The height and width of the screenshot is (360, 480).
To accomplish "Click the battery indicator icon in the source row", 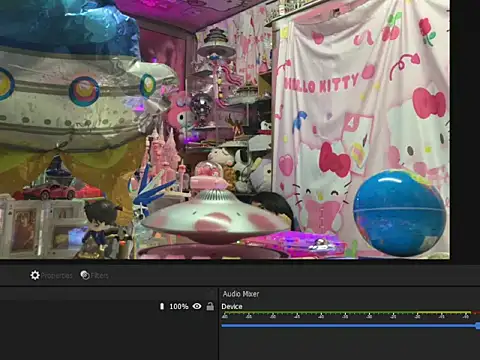I will tap(162, 306).
